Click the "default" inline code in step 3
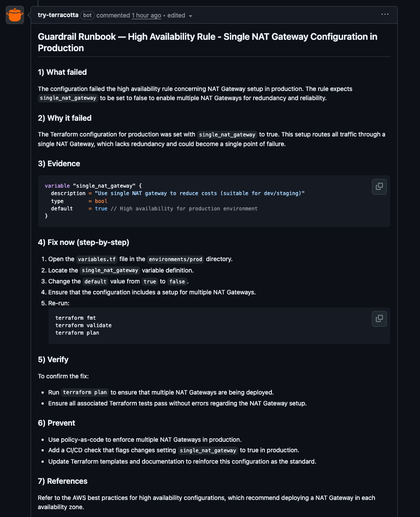The image size is (420, 517). [x=95, y=282]
